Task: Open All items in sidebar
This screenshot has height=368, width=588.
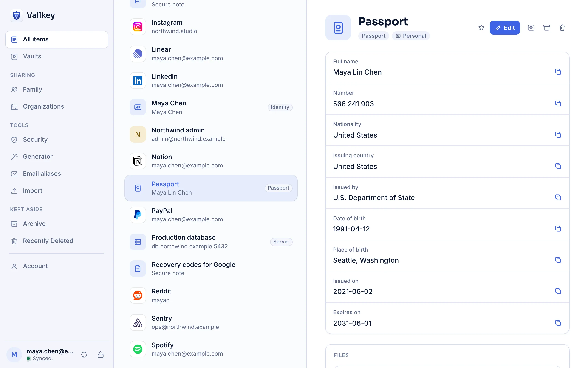Action: [x=57, y=39]
